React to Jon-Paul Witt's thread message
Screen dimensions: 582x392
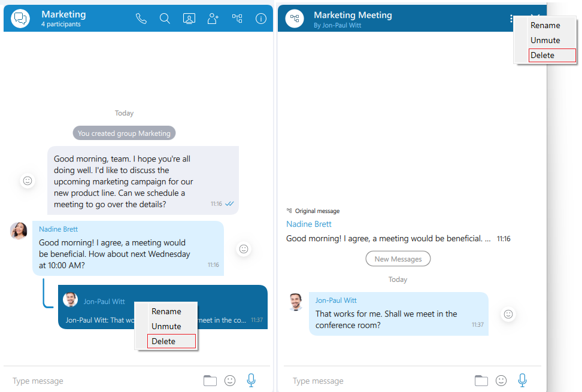[x=508, y=314]
